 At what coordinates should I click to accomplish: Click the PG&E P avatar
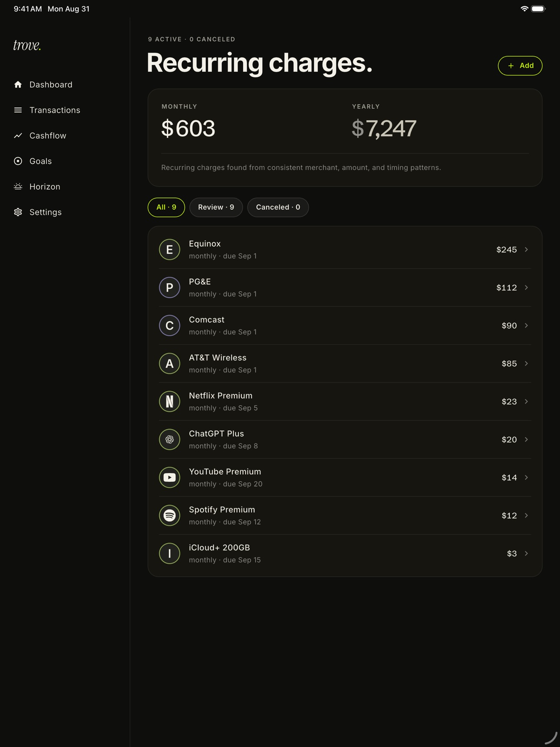170,288
